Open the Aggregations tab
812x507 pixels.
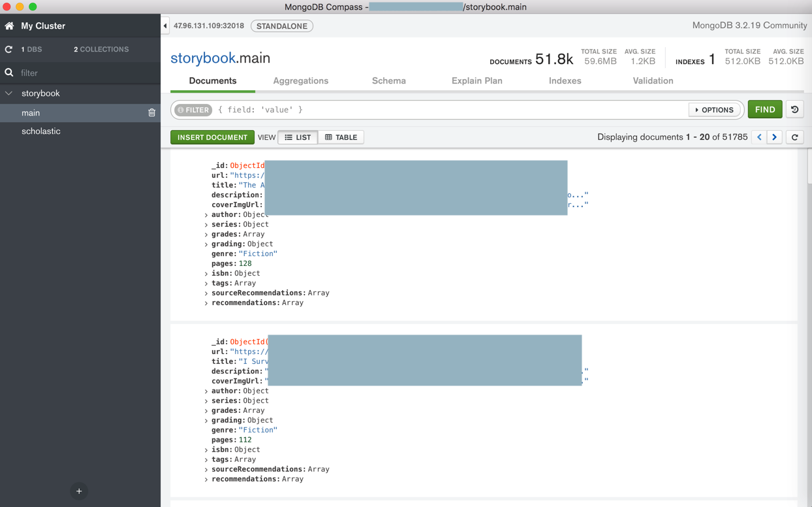(x=301, y=81)
